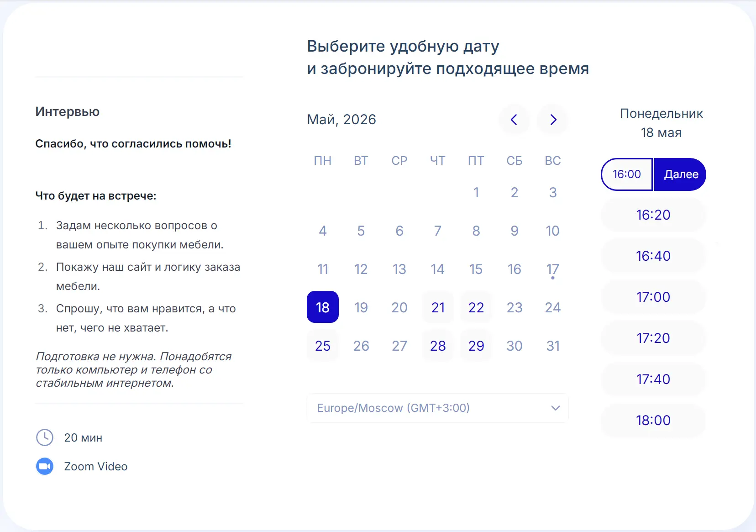Open the Europe/Moscow timezone dropdown
Screen dimensions: 756x532
tap(438, 408)
